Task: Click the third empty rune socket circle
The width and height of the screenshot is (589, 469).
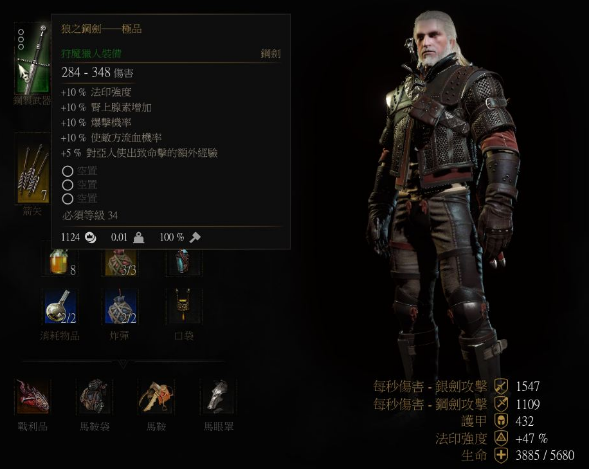Action: tap(68, 199)
